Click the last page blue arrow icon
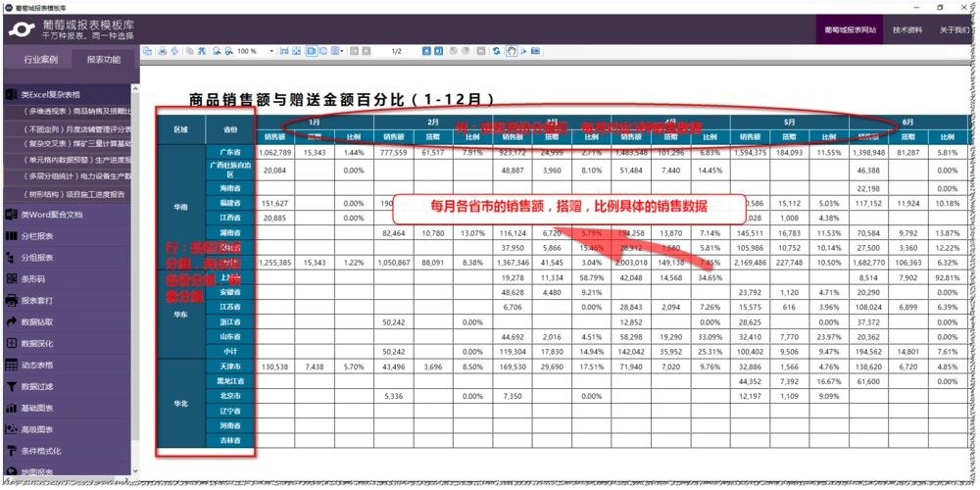The height and width of the screenshot is (490, 980). (438, 51)
